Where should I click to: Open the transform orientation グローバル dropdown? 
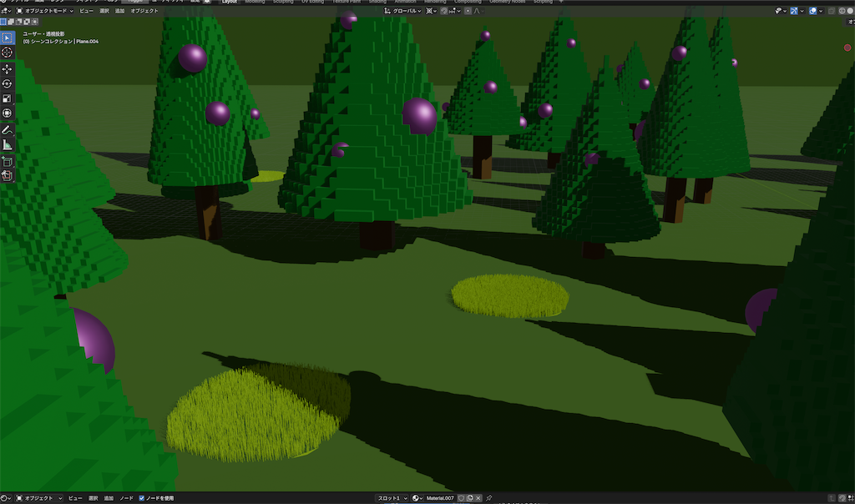point(403,11)
